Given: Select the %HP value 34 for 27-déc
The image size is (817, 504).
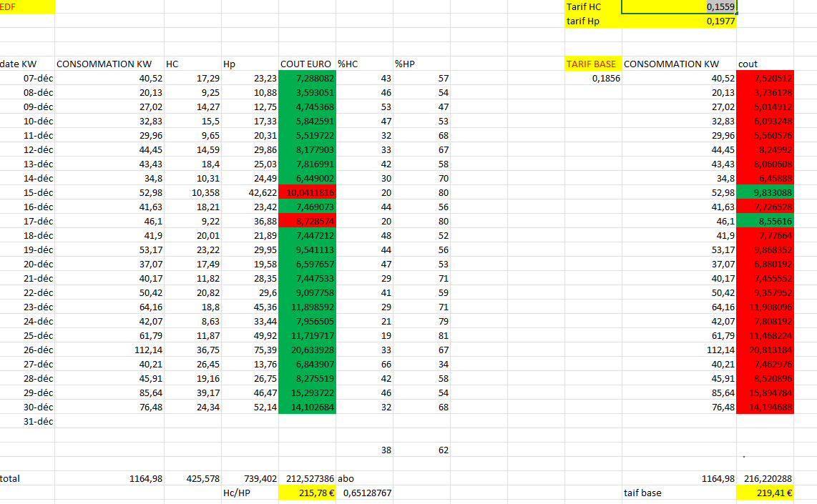Looking at the screenshot, I should click(x=421, y=365).
